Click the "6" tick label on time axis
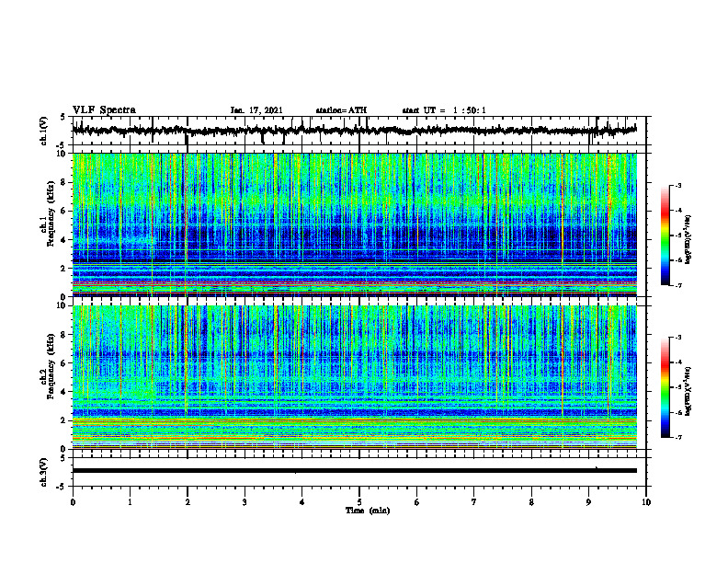Image resolution: width=728 pixels, height=563 pixels. tap(417, 502)
